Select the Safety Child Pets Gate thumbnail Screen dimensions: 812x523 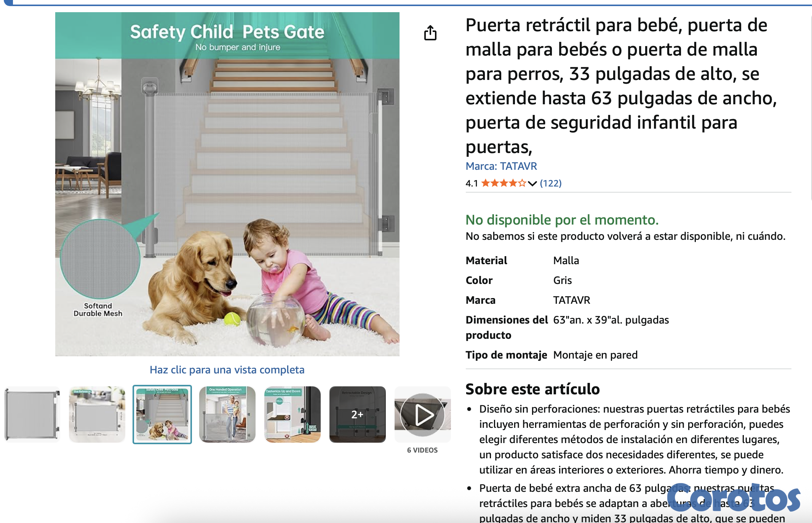(162, 415)
